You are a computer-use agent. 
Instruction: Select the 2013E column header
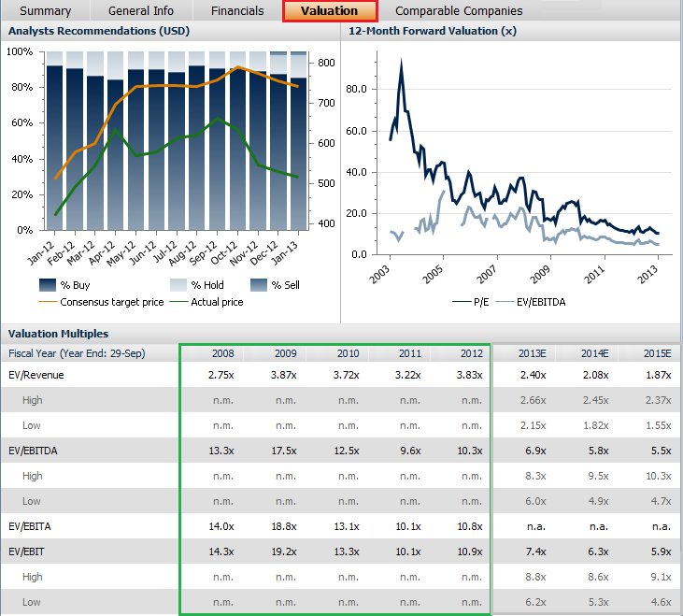(x=533, y=353)
